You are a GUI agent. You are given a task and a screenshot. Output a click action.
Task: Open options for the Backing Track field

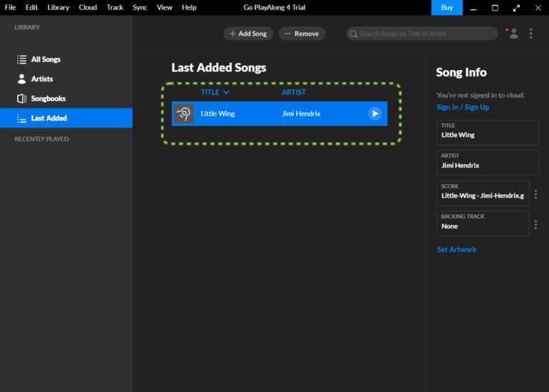point(535,224)
